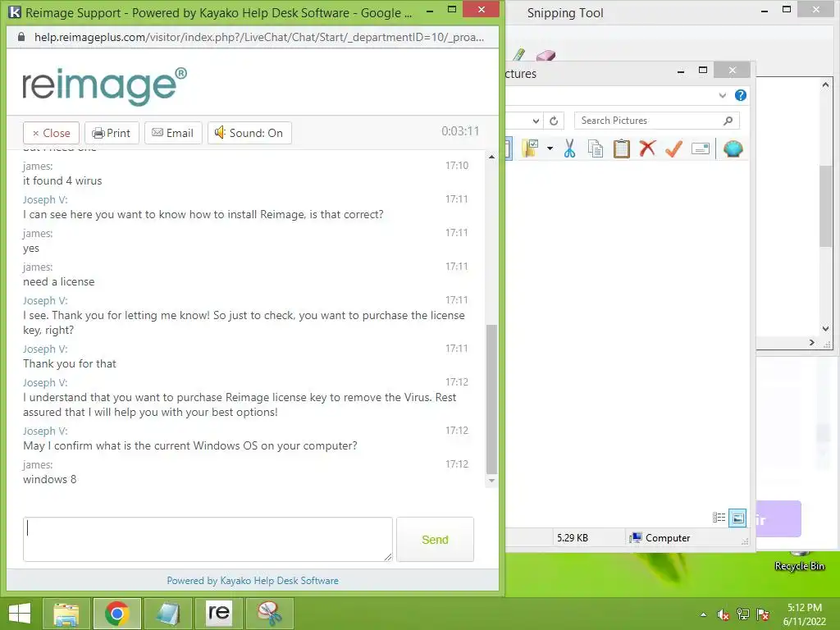Viewport: 840px width, 630px height.
Task: Click the network tray icon
Action: [743, 614]
